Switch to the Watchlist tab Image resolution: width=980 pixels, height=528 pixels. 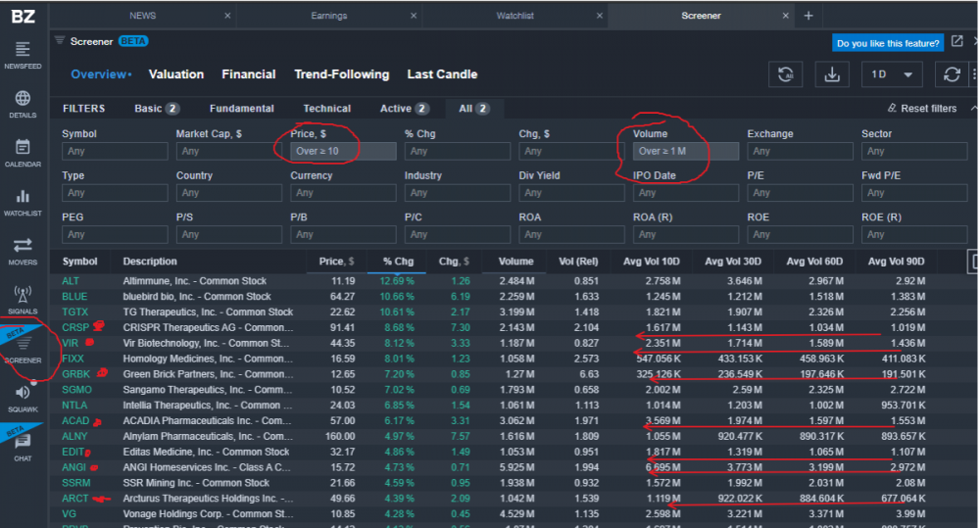pos(514,16)
